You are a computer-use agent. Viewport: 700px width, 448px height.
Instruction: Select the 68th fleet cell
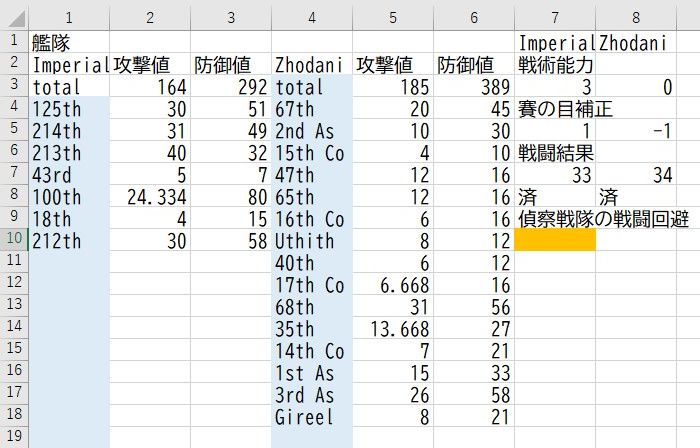[312, 306]
